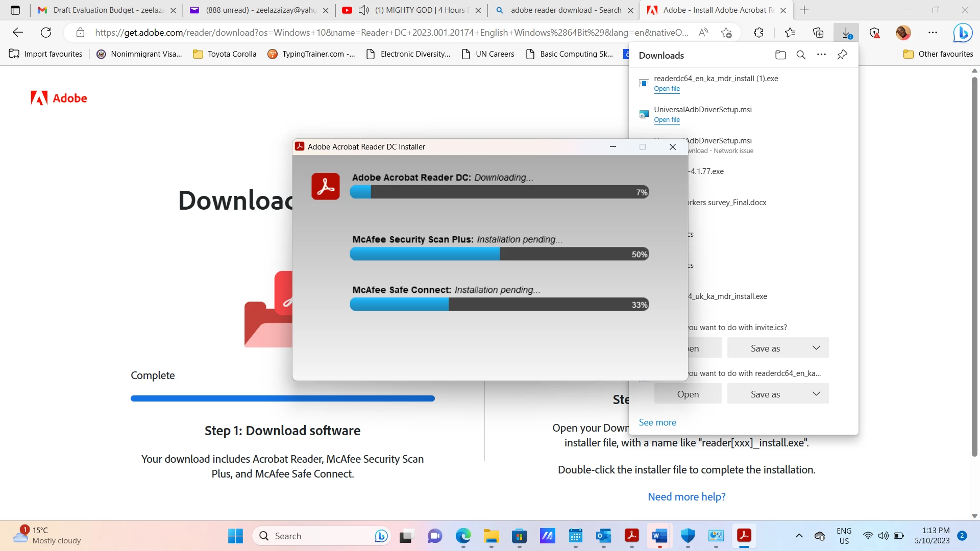Click browser Extensions puzzle icon

pos(758,33)
